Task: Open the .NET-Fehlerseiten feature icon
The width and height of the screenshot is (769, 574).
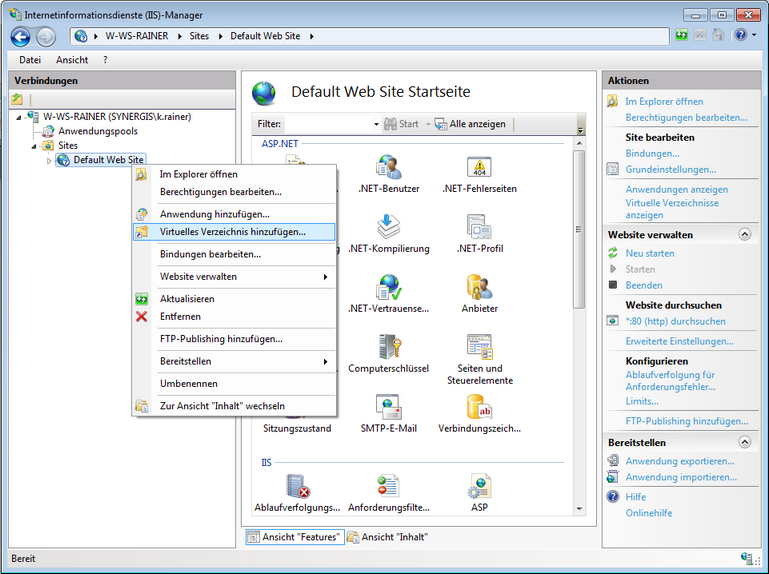Action: pos(479,167)
